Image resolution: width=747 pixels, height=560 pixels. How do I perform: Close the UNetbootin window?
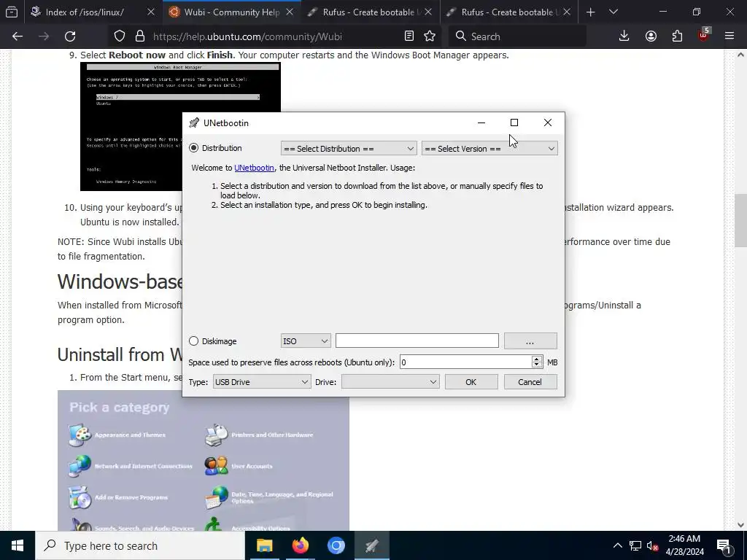548,122
